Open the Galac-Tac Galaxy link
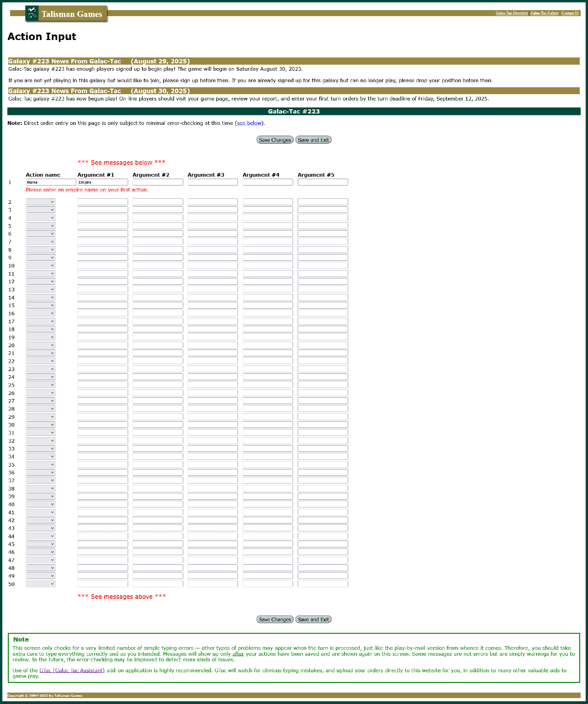 pyautogui.click(x=544, y=13)
